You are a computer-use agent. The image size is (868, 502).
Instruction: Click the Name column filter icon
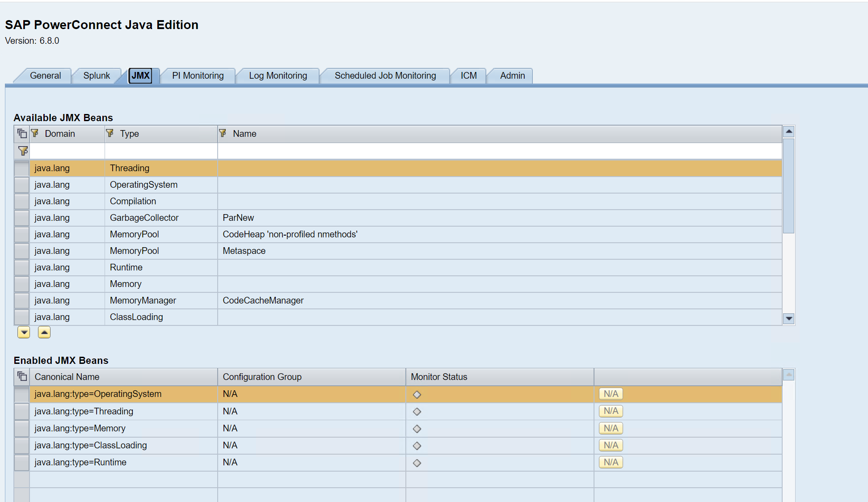click(223, 133)
